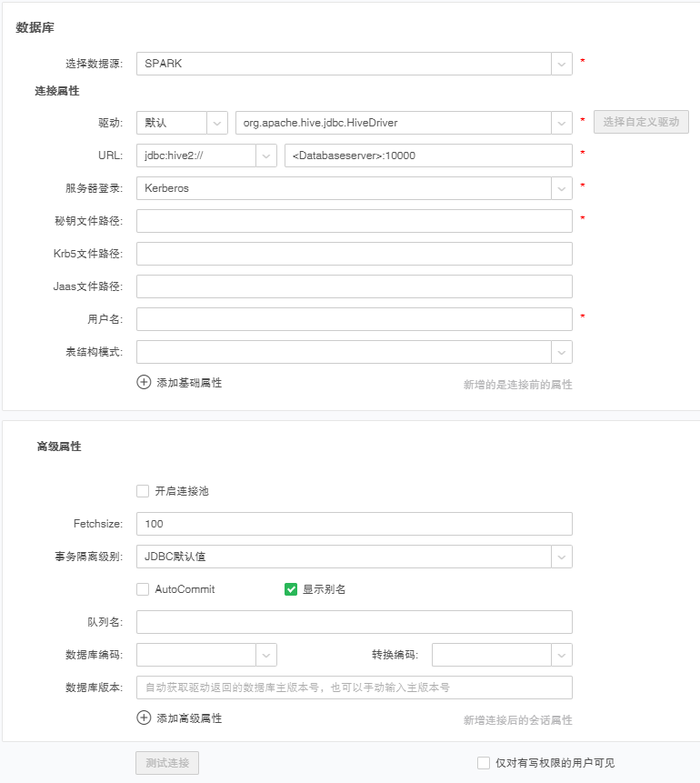Image resolution: width=700 pixels, height=783 pixels.
Task: Focus the 用户名 text field
Action: pyautogui.click(x=354, y=319)
